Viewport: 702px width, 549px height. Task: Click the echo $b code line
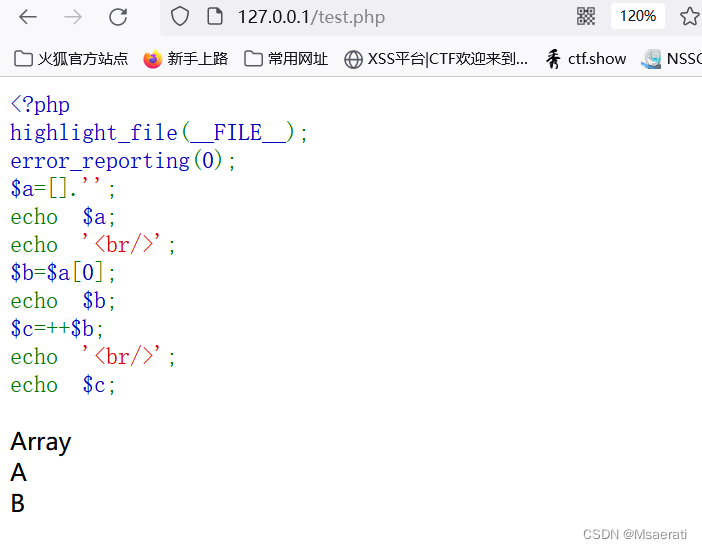pos(63,301)
